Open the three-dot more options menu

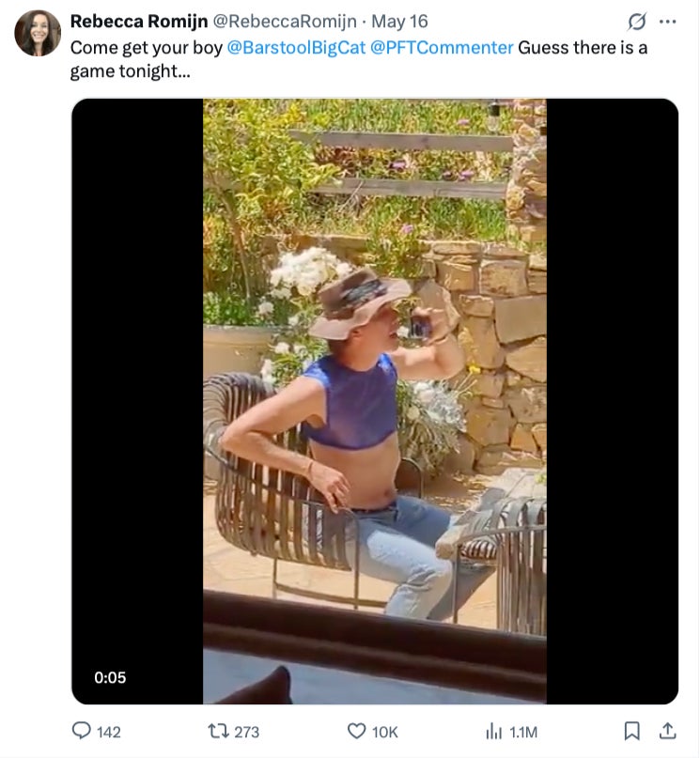(668, 21)
